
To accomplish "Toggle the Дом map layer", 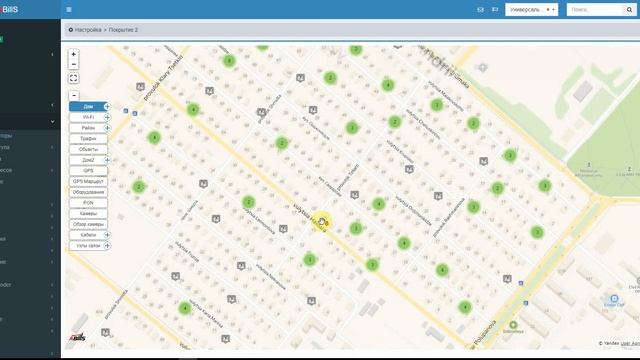I will 88,107.
